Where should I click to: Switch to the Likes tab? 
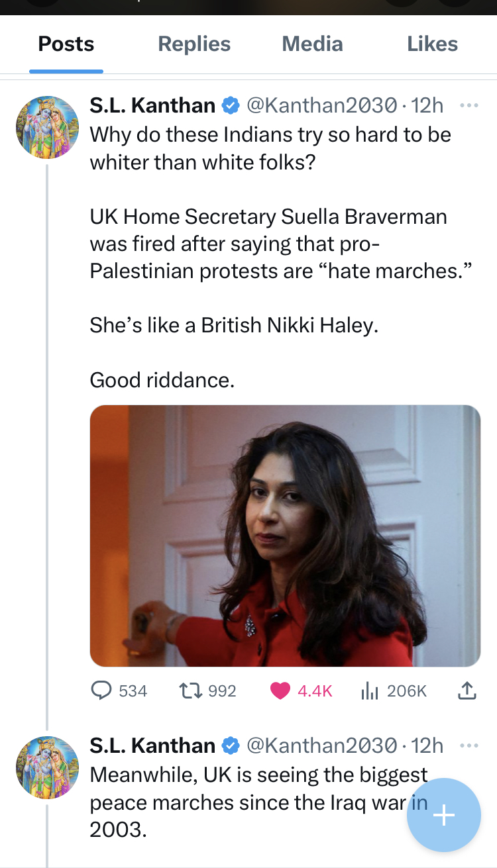pyautogui.click(x=432, y=44)
